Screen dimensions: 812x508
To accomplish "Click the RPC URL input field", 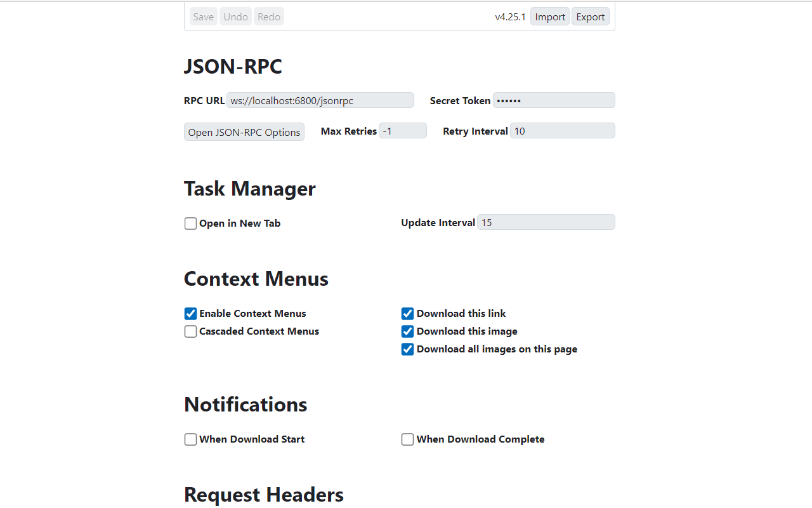I will (x=320, y=100).
